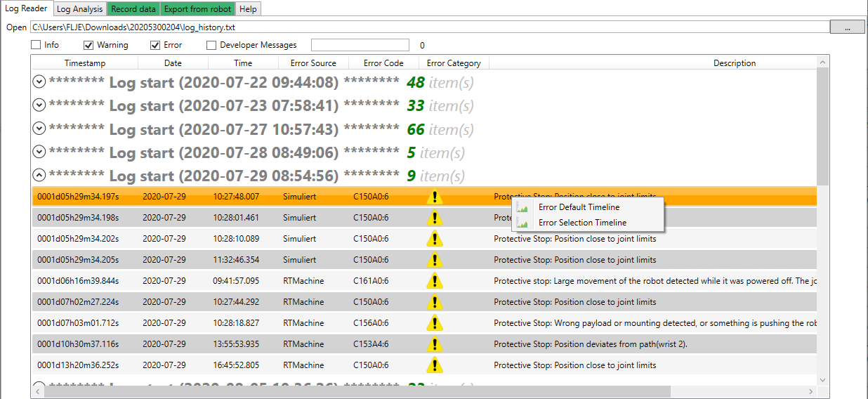Image resolution: width=868 pixels, height=399 pixels.
Task: Click warning icon for C156A0:6 error row
Action: [x=435, y=323]
